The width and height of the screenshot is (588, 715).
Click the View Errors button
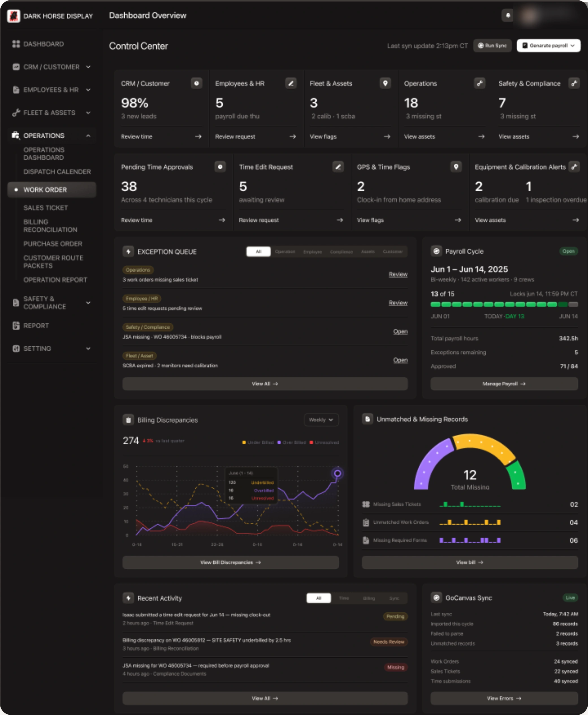tap(504, 698)
